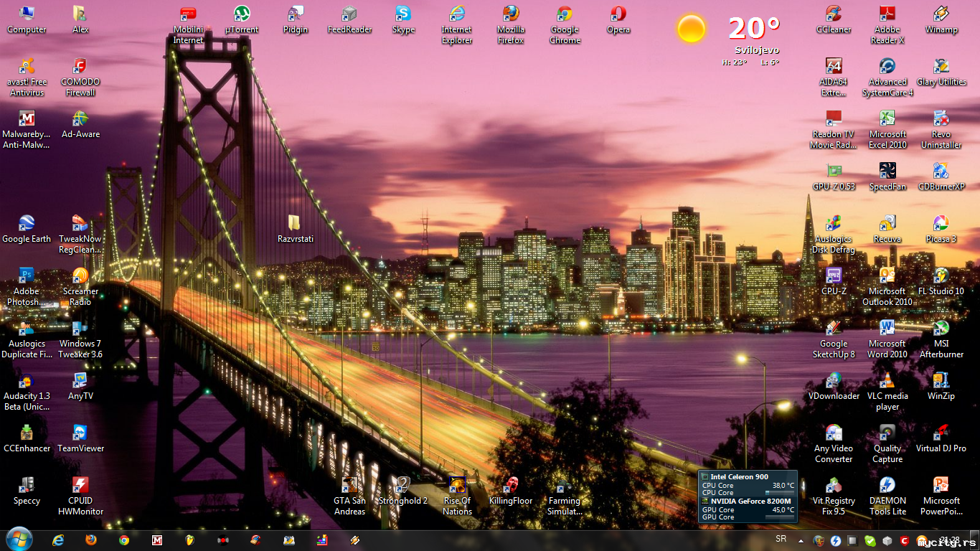Select the CPUID HWMonitor shortcut
980x551 pixels.
(80, 496)
